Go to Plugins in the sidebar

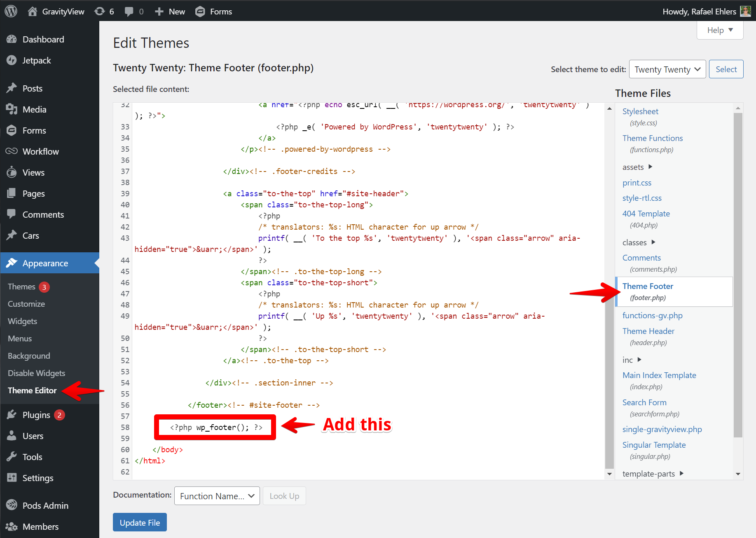pyautogui.click(x=36, y=415)
